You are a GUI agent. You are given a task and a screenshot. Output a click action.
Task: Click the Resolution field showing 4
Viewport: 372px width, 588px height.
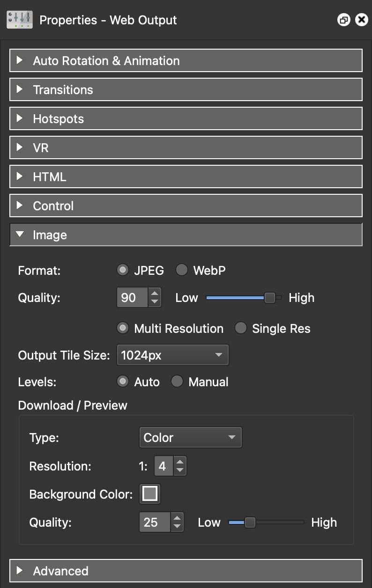point(163,466)
